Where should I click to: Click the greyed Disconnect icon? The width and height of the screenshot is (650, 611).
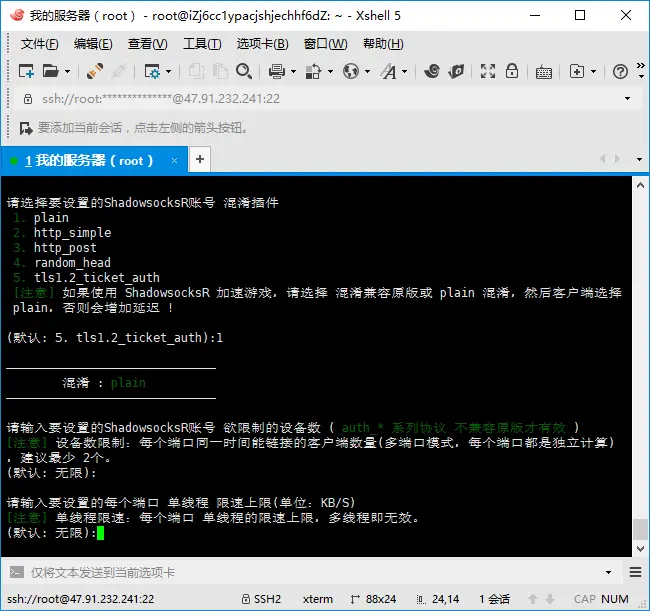(119, 71)
